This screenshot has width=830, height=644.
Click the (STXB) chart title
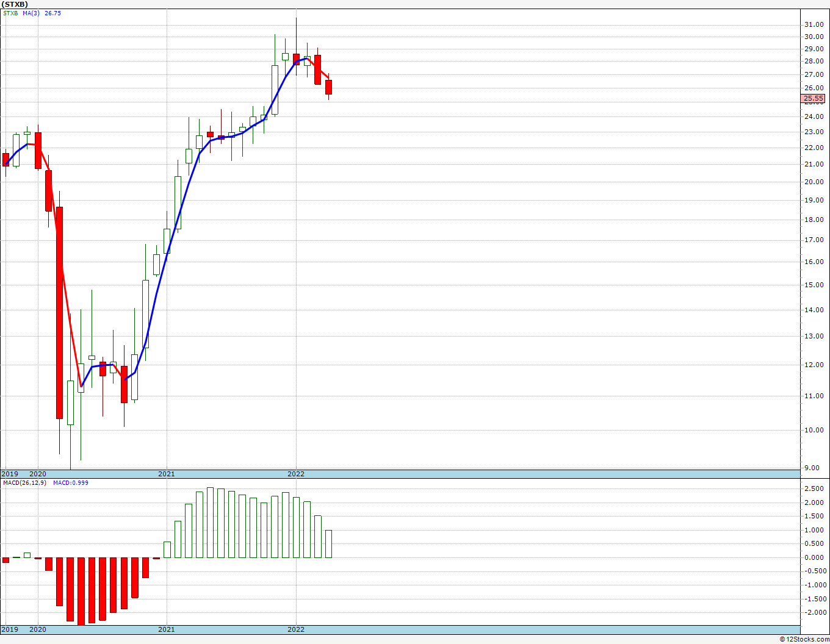coord(15,4)
